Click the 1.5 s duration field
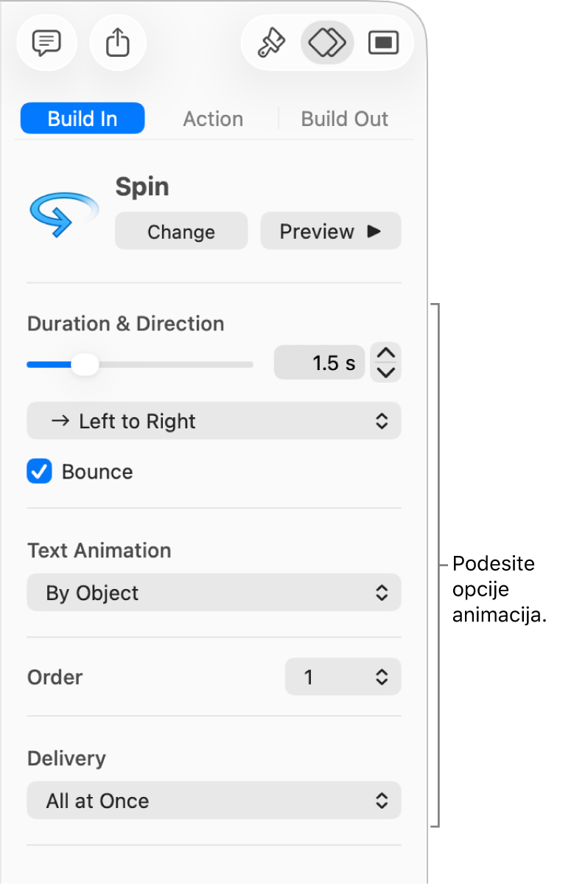 click(319, 363)
